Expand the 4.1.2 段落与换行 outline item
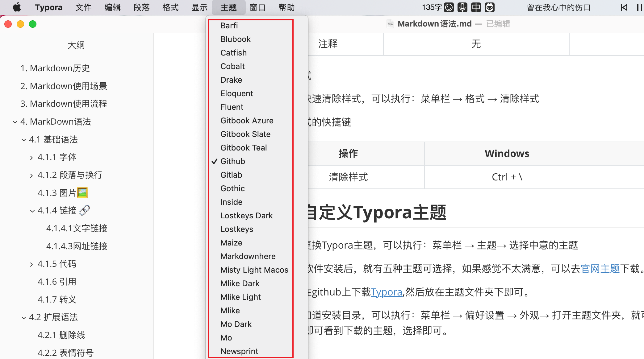644x359 pixels. tap(31, 176)
